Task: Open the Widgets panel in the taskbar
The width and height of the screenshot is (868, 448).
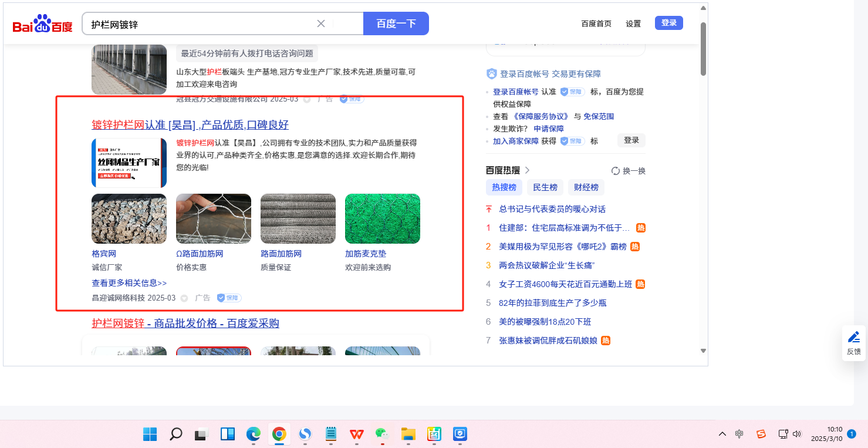Action: click(x=228, y=434)
